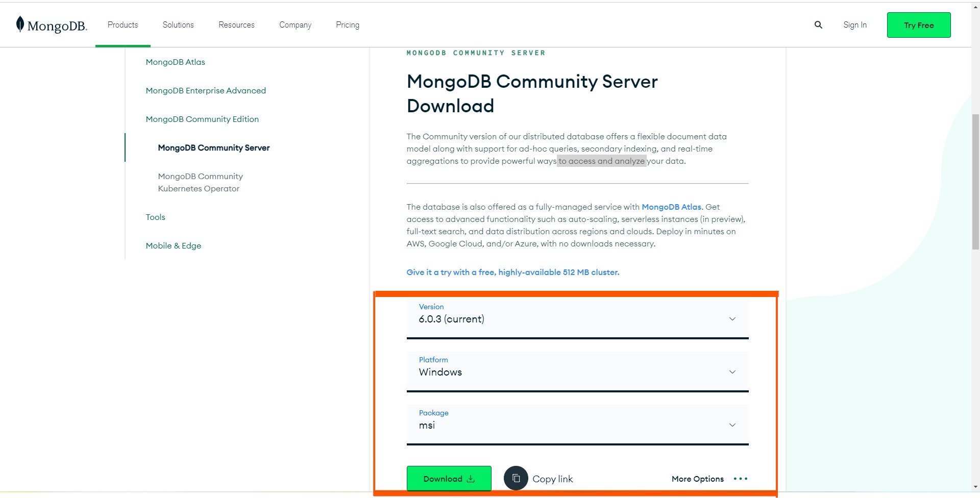Click the MongoDB Community Server Download heading

(532, 93)
